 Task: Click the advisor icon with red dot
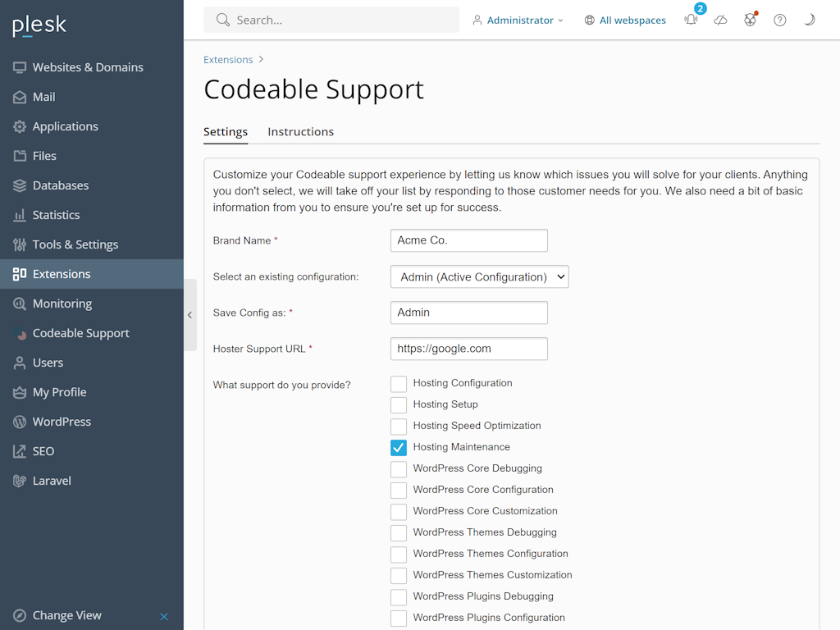tap(751, 20)
